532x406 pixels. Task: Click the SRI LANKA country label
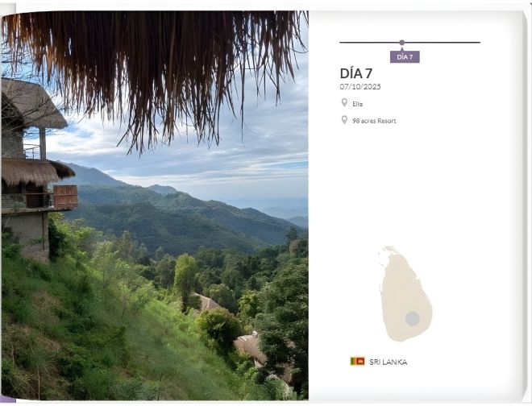click(x=389, y=362)
